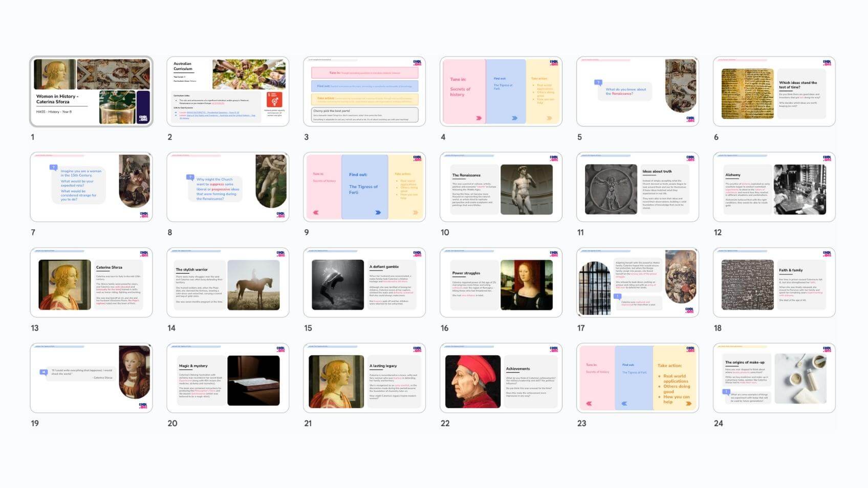Click the Cool.org logo on slide 1
Viewport: 868px width, 488px height.
[143, 117]
